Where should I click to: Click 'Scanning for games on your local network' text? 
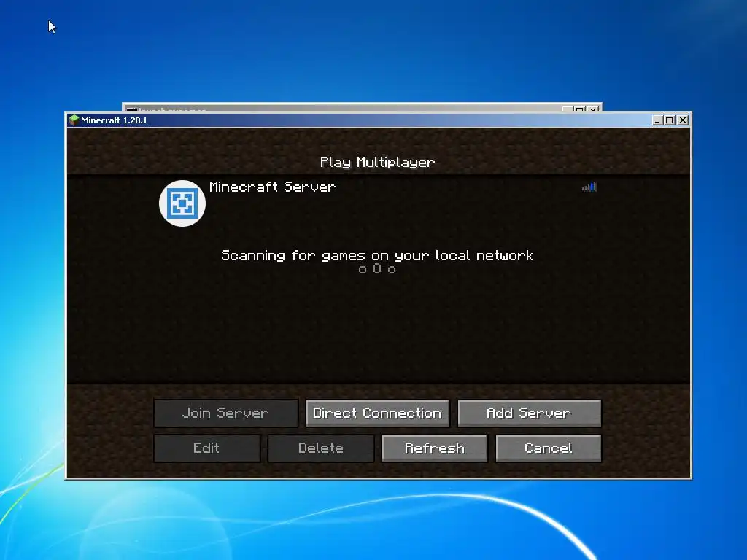(x=377, y=256)
